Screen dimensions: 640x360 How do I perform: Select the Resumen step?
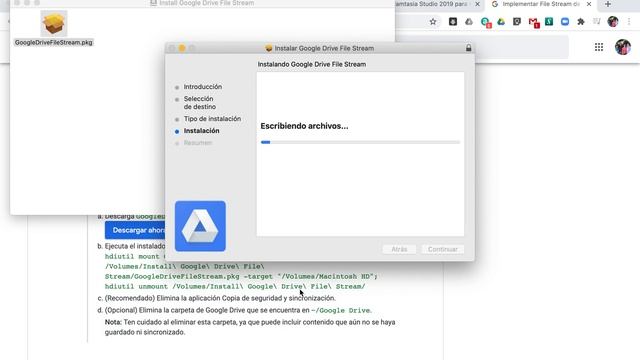click(198, 143)
